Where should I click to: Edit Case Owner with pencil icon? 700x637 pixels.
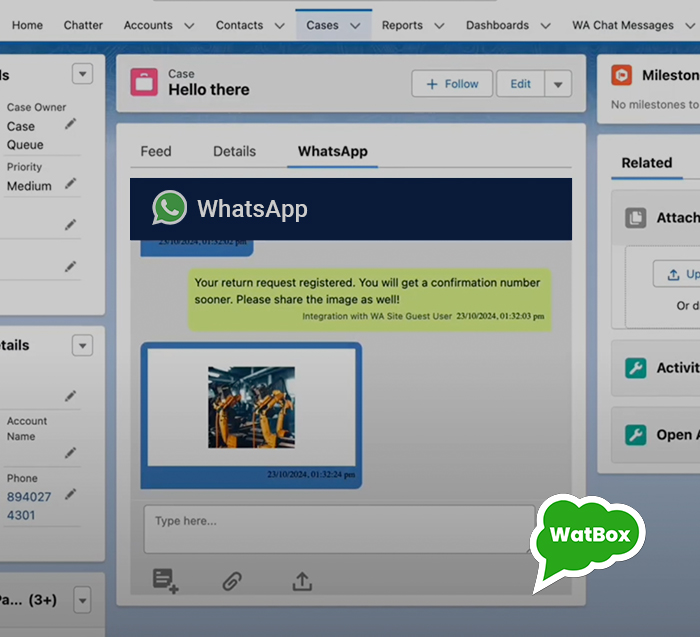tap(71, 124)
